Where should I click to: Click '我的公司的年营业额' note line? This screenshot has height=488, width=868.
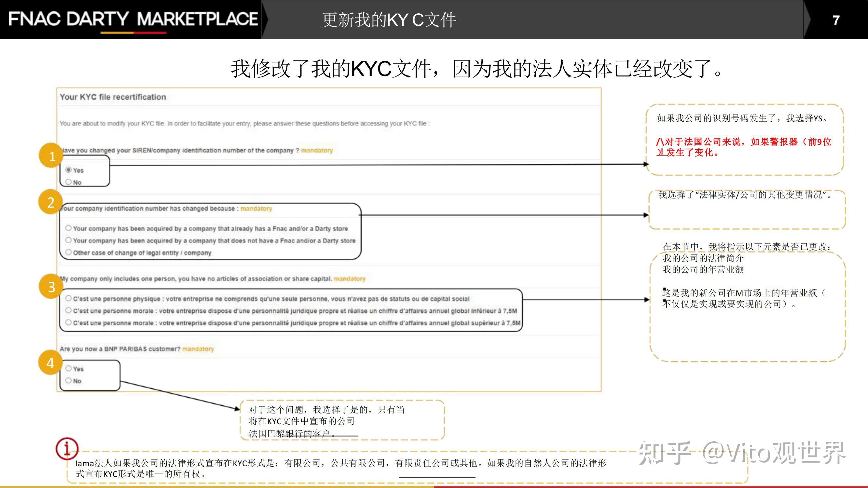click(x=703, y=269)
